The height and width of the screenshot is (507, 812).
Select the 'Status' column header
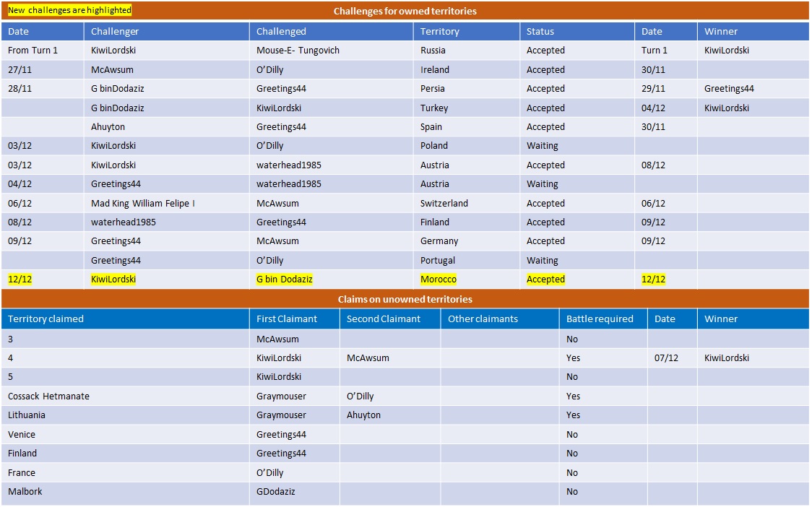540,32
